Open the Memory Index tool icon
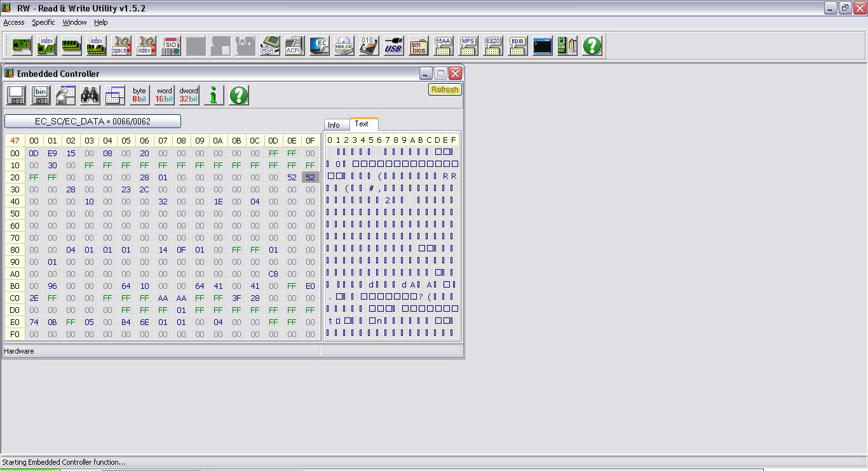Screen dimensions: 868x471 click(x=96, y=46)
